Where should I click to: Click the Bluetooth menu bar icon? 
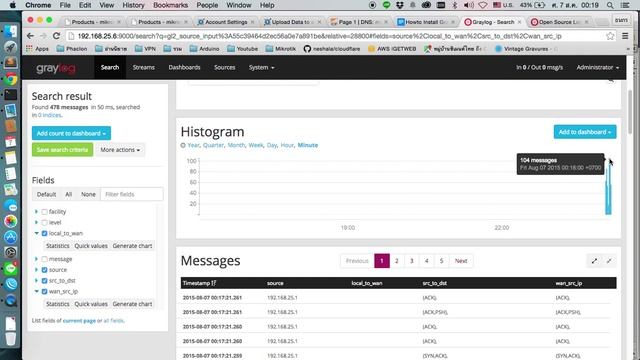455,5
